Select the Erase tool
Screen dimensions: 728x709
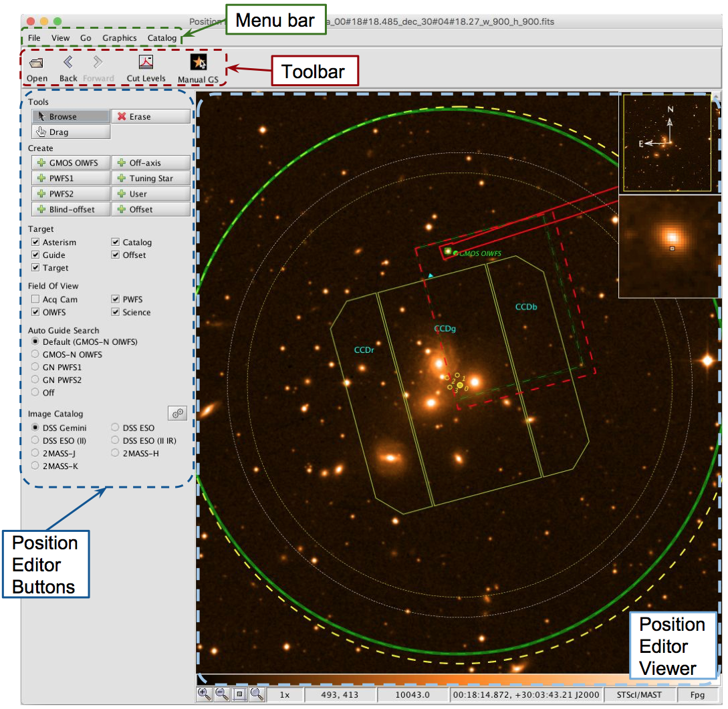(x=151, y=116)
